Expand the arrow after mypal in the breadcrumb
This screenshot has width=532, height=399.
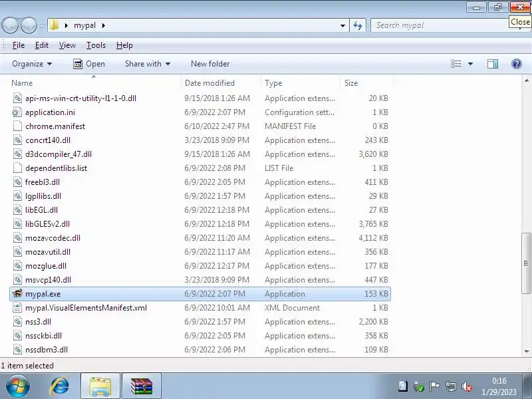tap(104, 25)
